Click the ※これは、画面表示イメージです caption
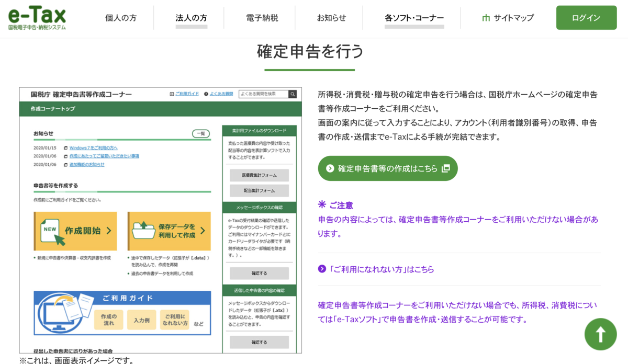 77,360
